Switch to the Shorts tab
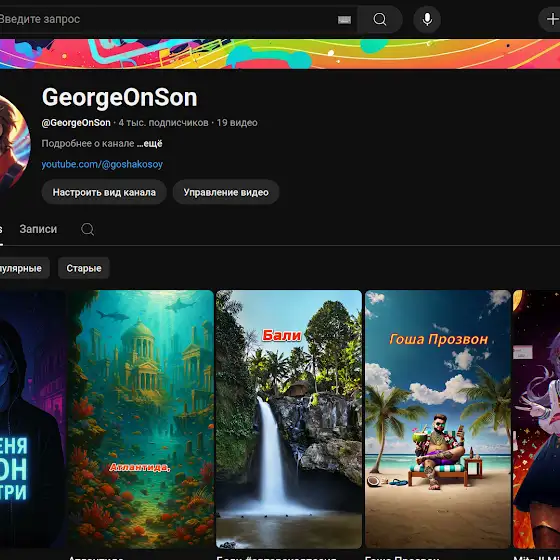The height and width of the screenshot is (560, 560). [1, 230]
